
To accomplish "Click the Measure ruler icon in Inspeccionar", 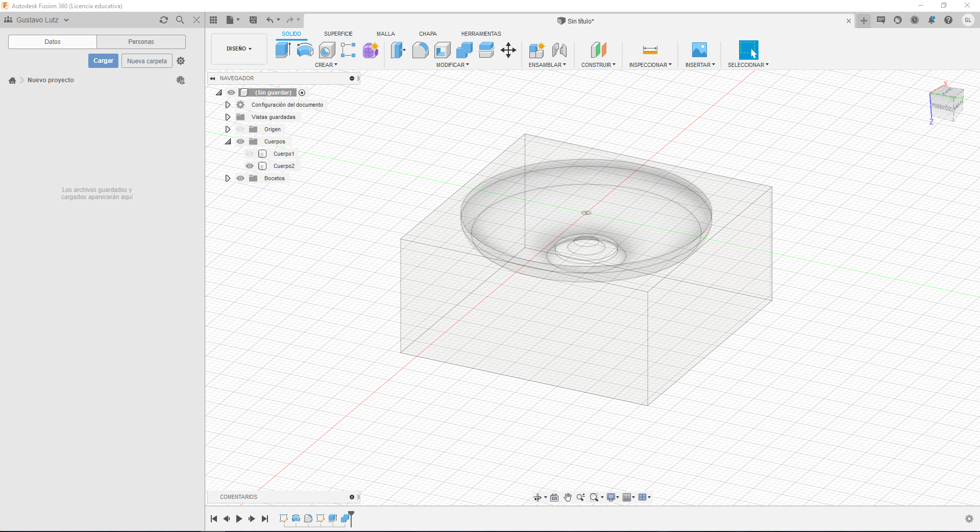I will pos(650,50).
